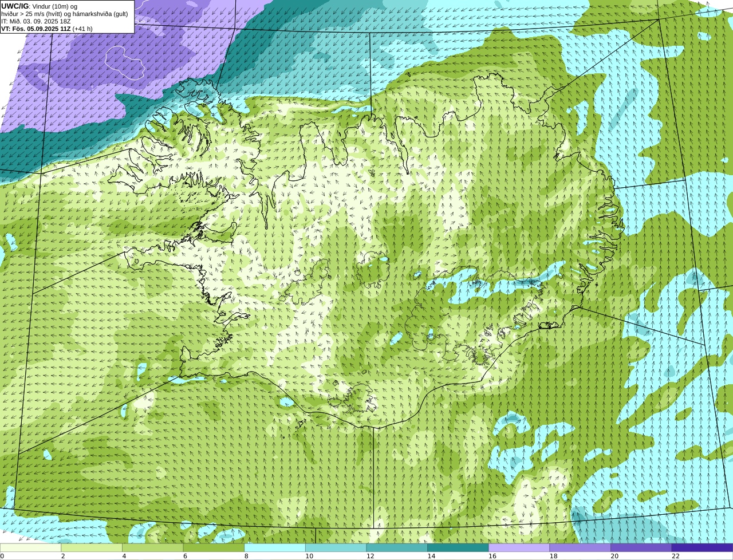The image size is (733, 560).
Task: Click the "IT: Mið. 03. 09. 2025 18Z" line
Action: (x=36, y=21)
